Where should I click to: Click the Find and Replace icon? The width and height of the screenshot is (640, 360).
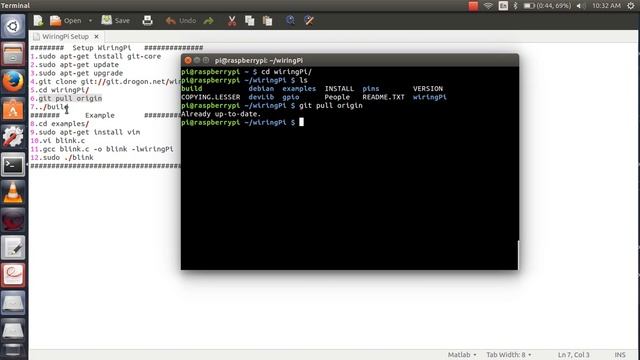(309, 20)
